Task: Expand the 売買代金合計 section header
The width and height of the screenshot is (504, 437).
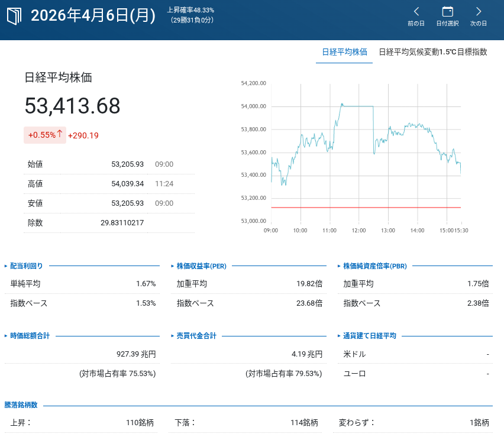Action: [196, 336]
